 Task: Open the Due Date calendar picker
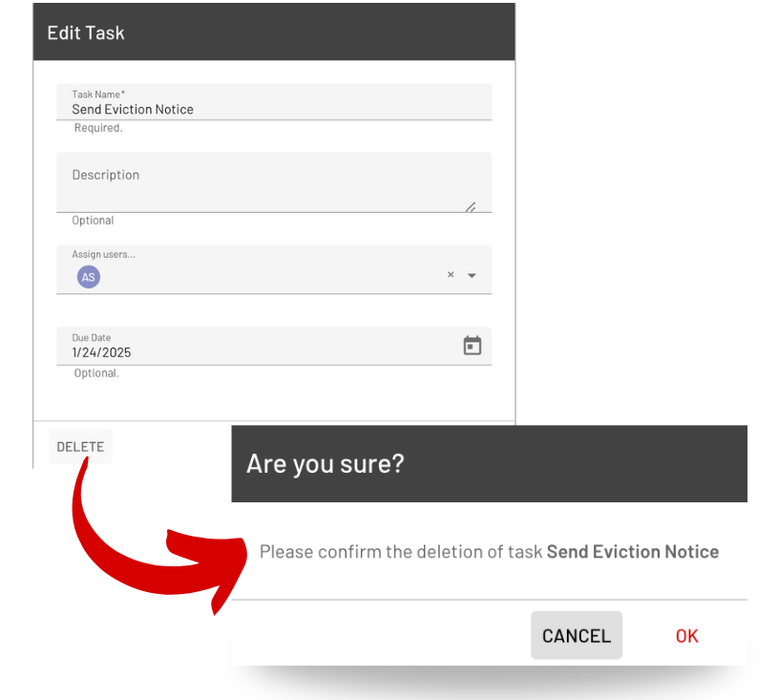(x=472, y=346)
